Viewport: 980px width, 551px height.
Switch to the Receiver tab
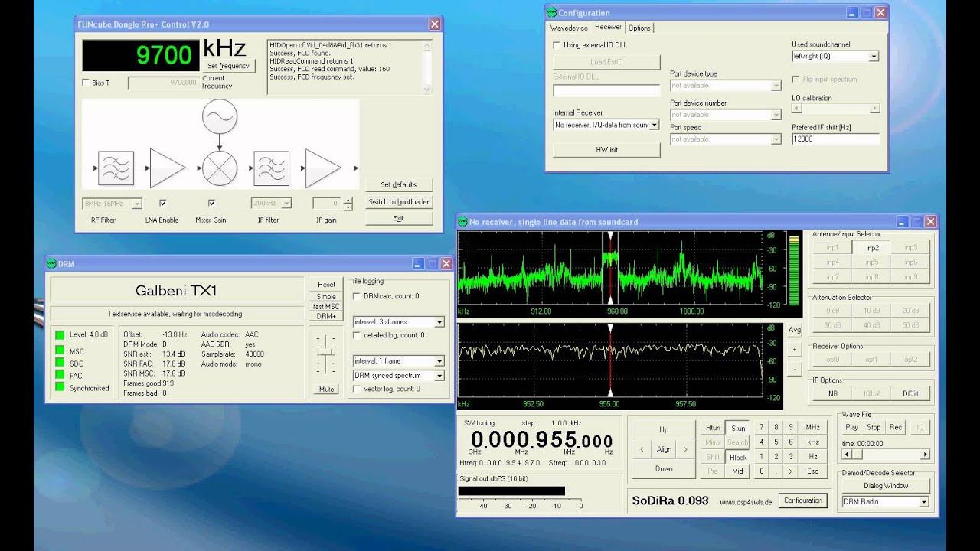click(x=609, y=27)
